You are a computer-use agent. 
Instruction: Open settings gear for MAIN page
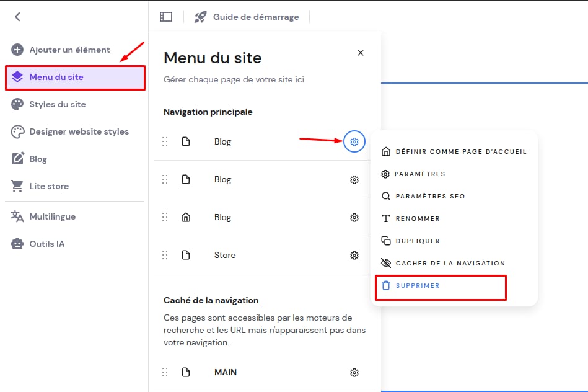pos(354,372)
